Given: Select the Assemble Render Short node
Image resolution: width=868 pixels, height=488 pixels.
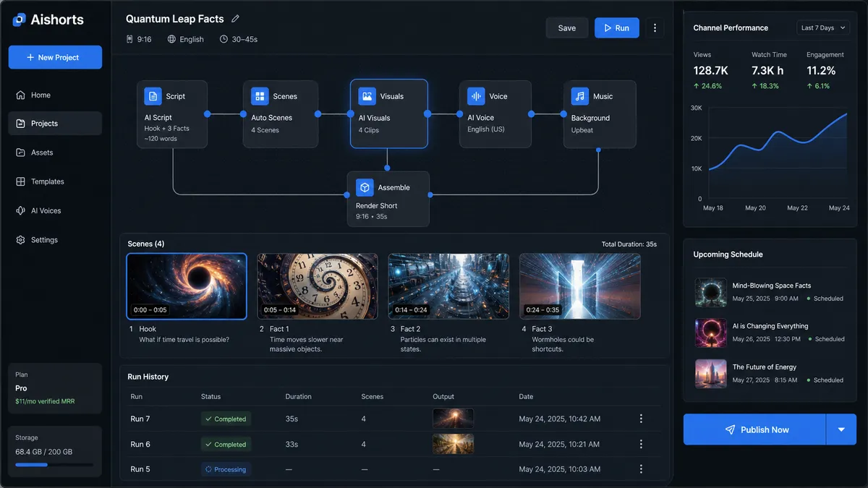Looking at the screenshot, I should pyautogui.click(x=388, y=199).
